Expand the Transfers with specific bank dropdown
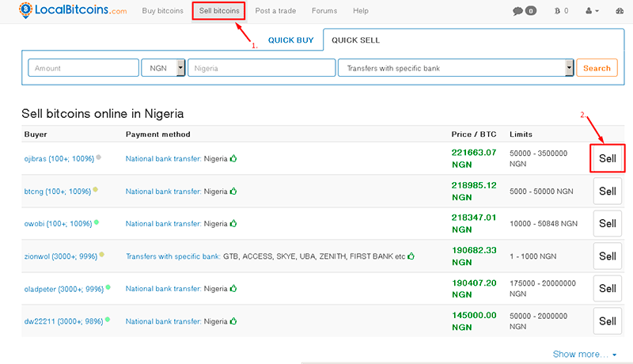The height and width of the screenshot is (364, 633). click(x=456, y=68)
